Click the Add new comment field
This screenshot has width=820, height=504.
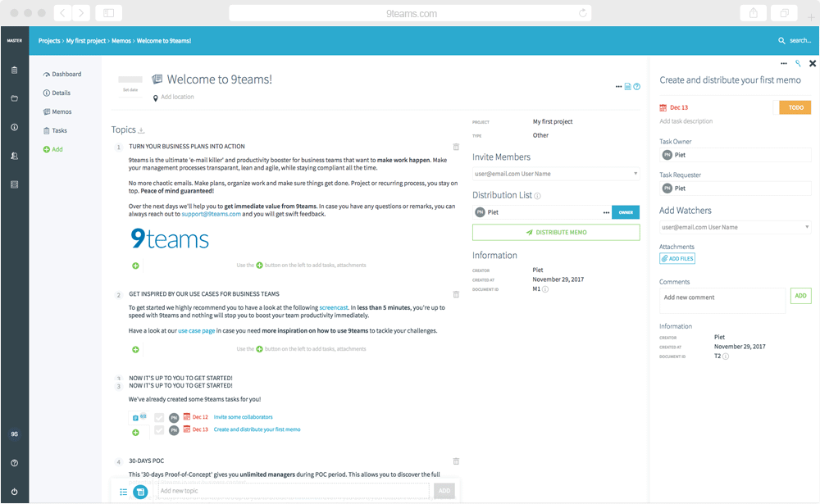point(722,301)
